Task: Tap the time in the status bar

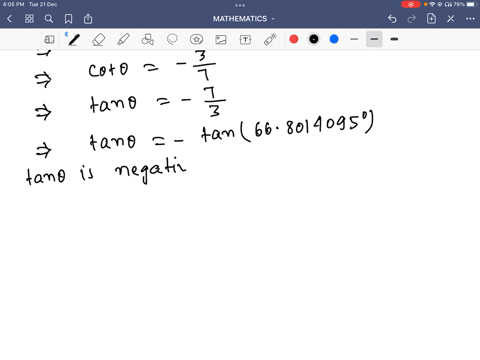Action: pyautogui.click(x=13, y=4)
